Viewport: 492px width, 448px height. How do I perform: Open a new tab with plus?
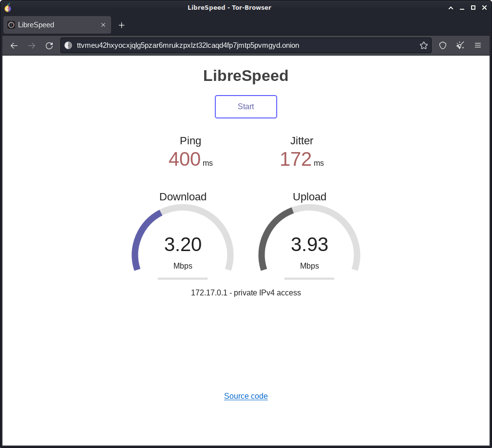coord(121,25)
